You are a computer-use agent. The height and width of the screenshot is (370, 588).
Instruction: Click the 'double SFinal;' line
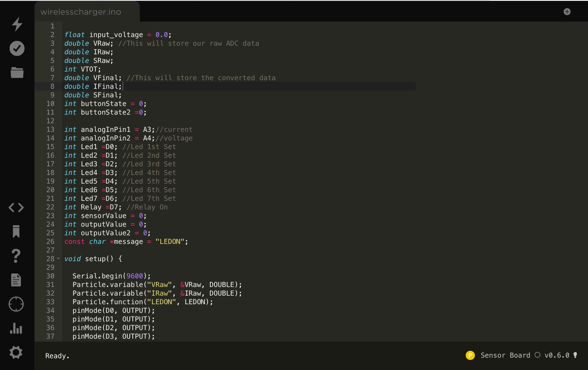coord(93,95)
